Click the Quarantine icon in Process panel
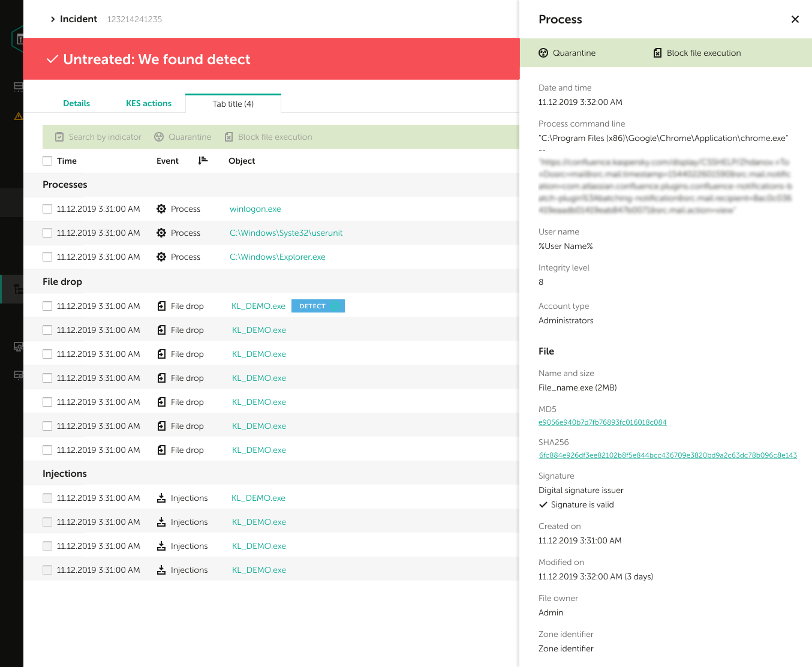This screenshot has height=667, width=812. pos(543,53)
